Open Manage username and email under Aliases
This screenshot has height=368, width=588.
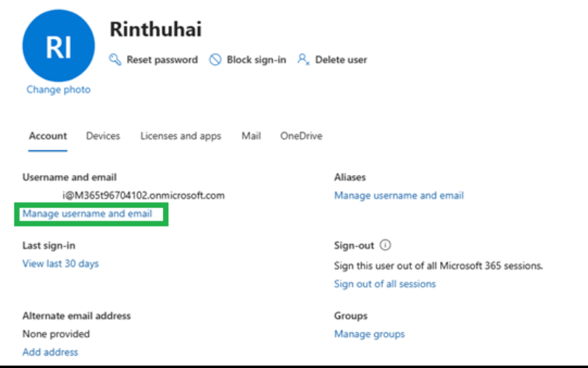pyautogui.click(x=399, y=196)
